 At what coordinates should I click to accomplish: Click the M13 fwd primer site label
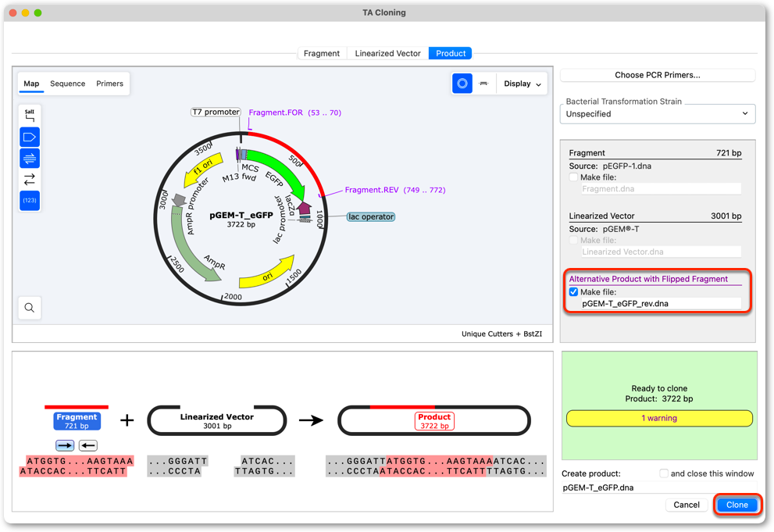(x=240, y=177)
